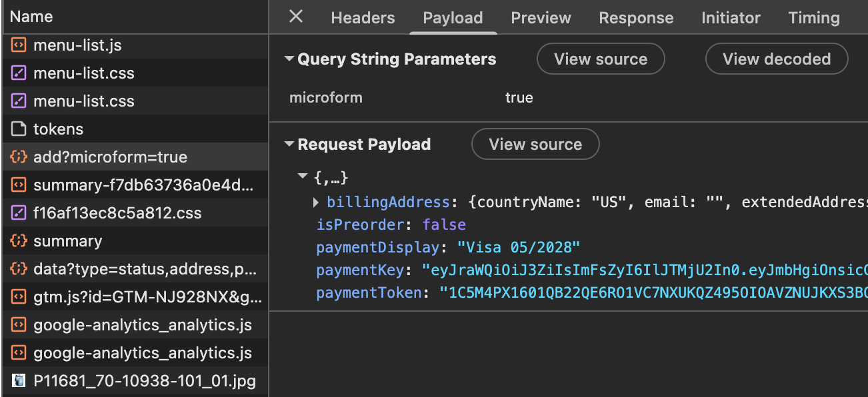Click the XHR icon beside the summary request
Image resolution: width=868 pixels, height=397 pixels.
tap(19, 241)
